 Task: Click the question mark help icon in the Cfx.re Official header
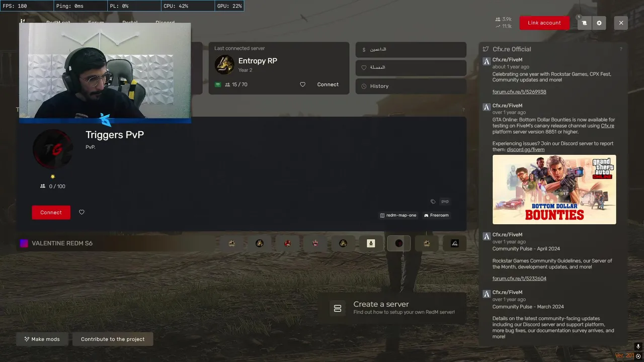pyautogui.click(x=621, y=49)
